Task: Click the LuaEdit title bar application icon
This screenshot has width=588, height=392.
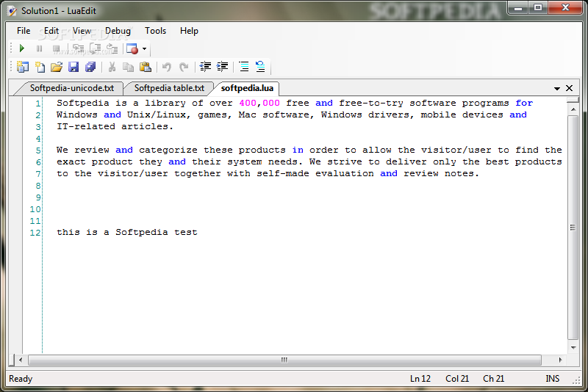Action: (12, 11)
